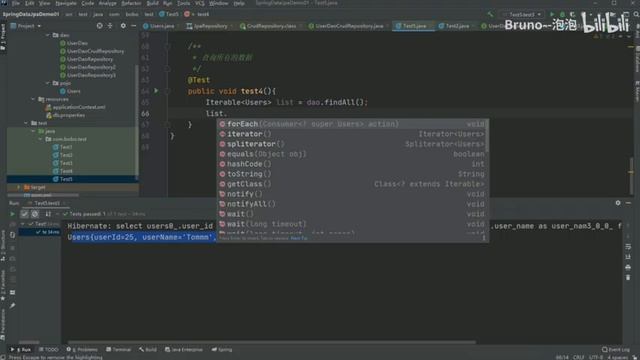The height and width of the screenshot is (360, 640).
Task: Click the sort tests alphabetically icon
Action: (x=48, y=214)
